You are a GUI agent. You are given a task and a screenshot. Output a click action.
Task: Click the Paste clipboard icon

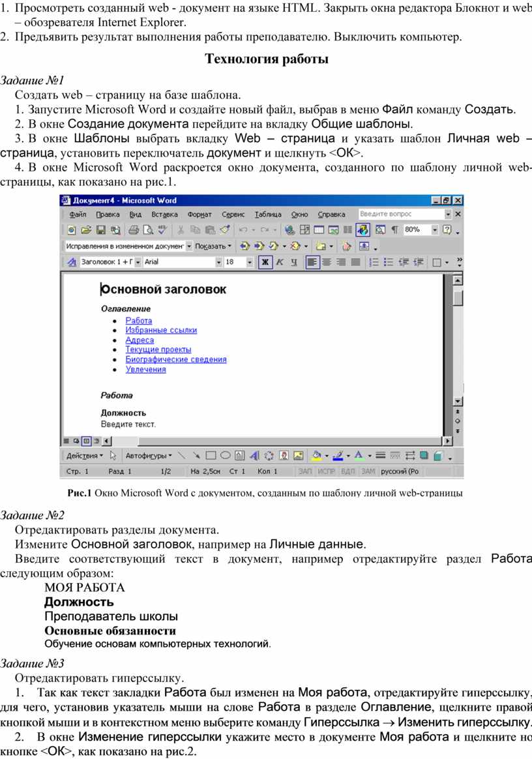[x=210, y=230]
